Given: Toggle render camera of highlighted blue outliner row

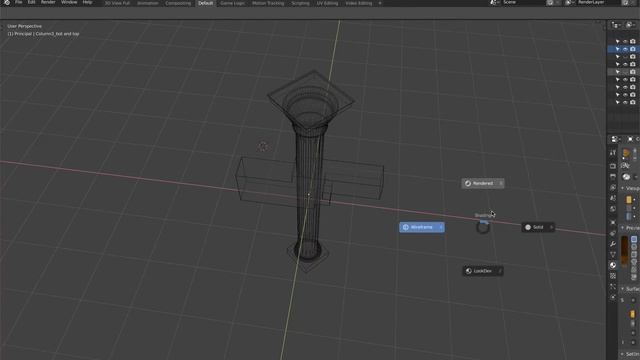Looking at the screenshot, I should pos(633,49).
